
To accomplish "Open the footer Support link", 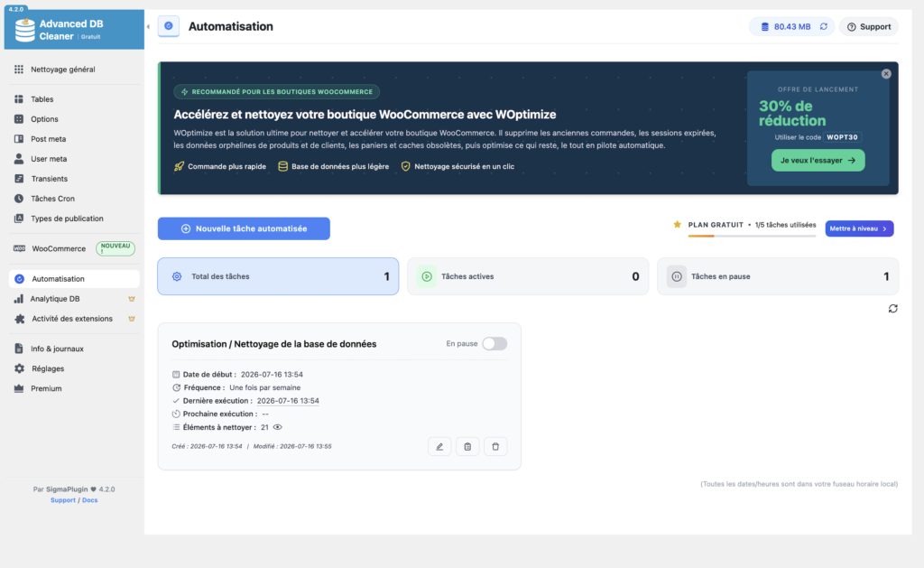I will tap(62, 500).
